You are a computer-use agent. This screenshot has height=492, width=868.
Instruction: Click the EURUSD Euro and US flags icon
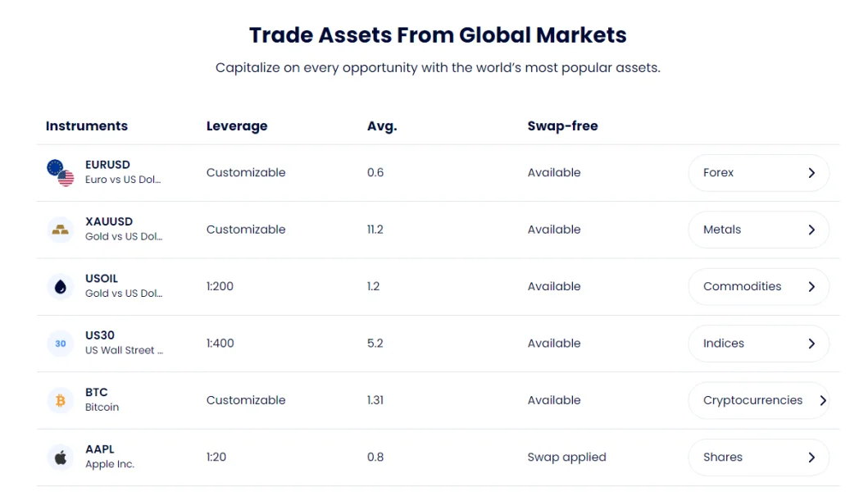point(61,173)
